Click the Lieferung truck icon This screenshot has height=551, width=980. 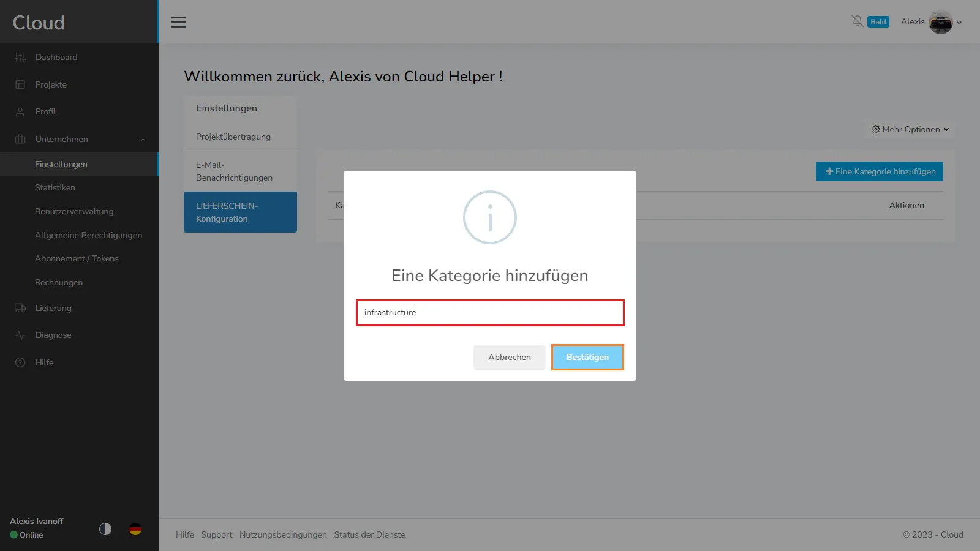tap(20, 308)
